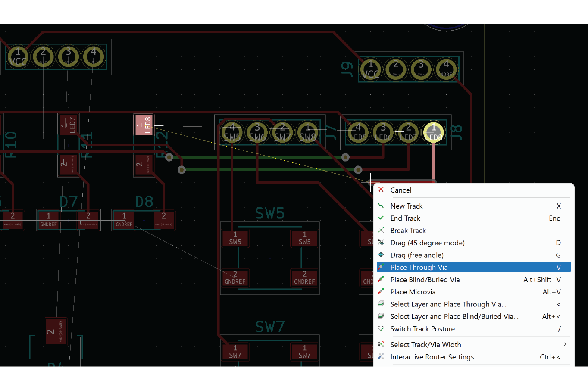This screenshot has height=390, width=588.
Task: Click VCC pad 1 of connector J9
Action: point(370,69)
